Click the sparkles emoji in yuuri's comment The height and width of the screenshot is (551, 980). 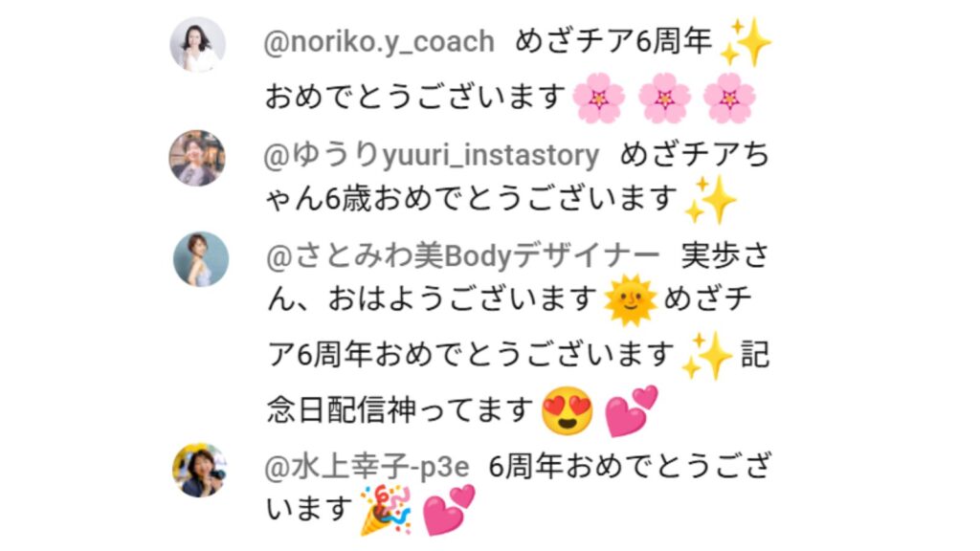tap(711, 199)
